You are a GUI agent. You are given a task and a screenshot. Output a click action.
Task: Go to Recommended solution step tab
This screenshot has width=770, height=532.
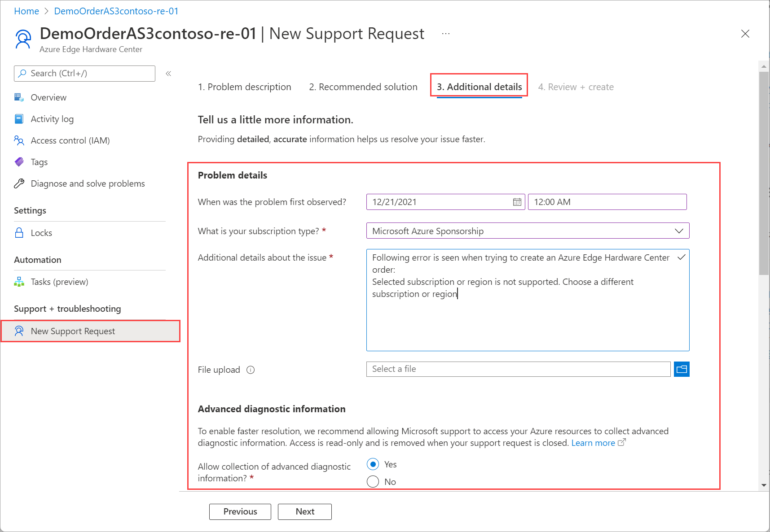click(363, 87)
